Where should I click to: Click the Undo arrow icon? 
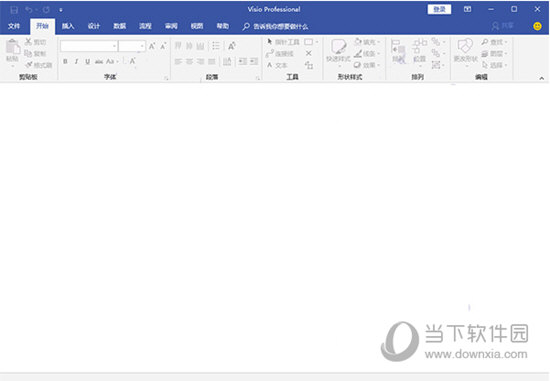(x=28, y=10)
